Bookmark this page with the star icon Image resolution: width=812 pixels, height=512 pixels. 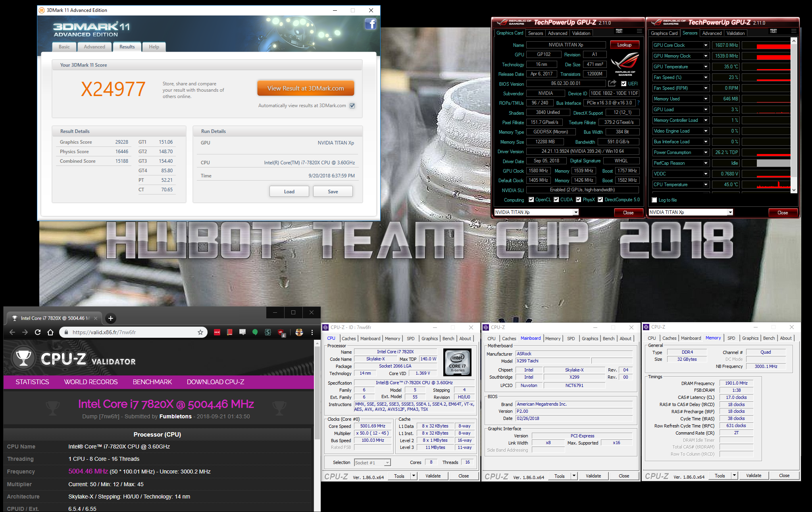[x=200, y=332]
